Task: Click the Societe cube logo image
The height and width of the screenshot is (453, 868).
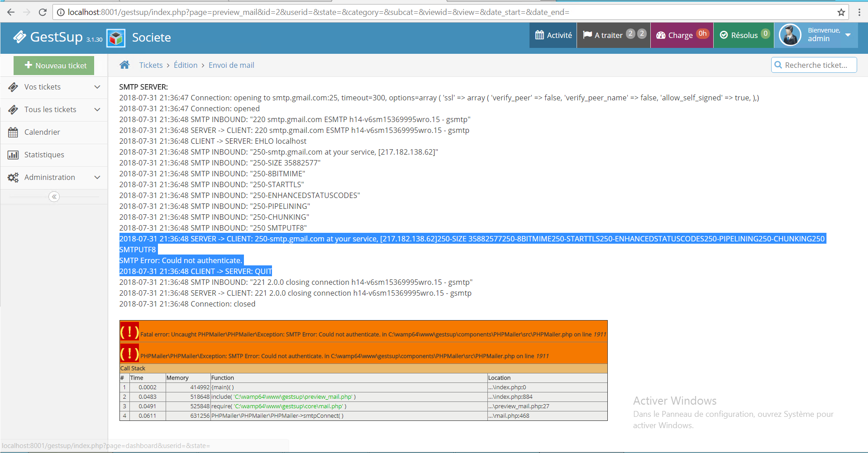Action: (x=116, y=38)
